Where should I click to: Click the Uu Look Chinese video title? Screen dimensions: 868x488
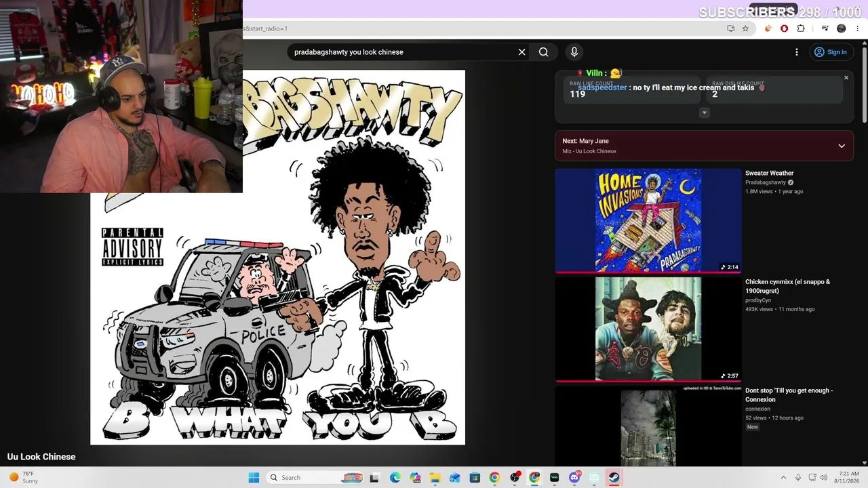(x=41, y=457)
